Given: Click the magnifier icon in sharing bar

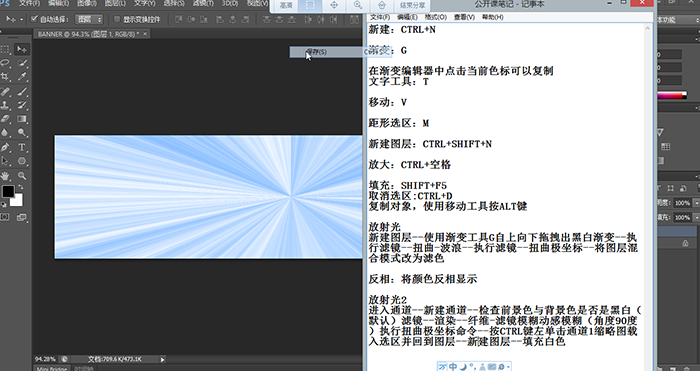Looking at the screenshot, I should tap(358, 5).
